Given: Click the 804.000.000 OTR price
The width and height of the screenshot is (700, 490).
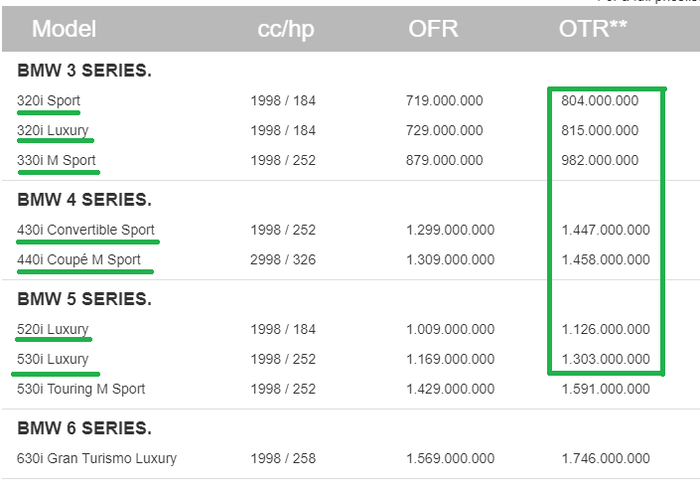Looking at the screenshot, I should [x=600, y=101].
